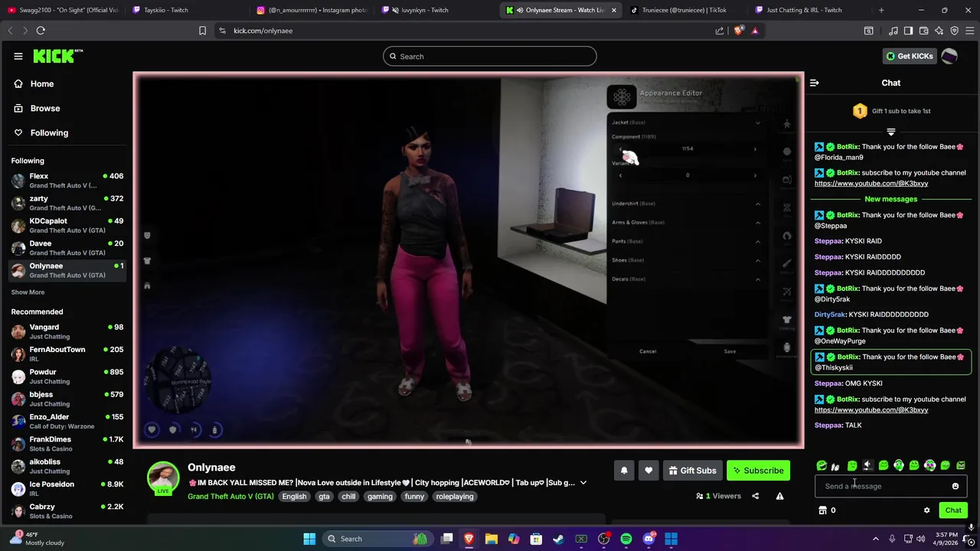
Task: Open chat settings gear icon
Action: (x=926, y=510)
